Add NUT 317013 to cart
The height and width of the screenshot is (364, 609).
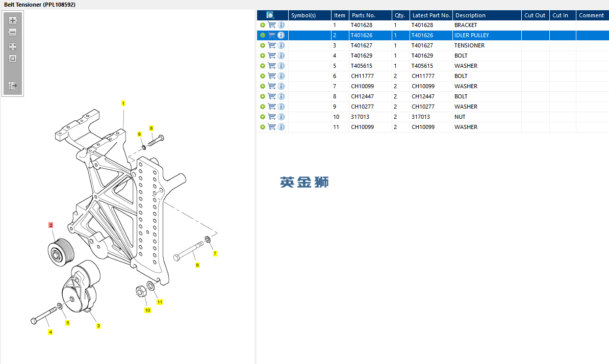pos(272,116)
